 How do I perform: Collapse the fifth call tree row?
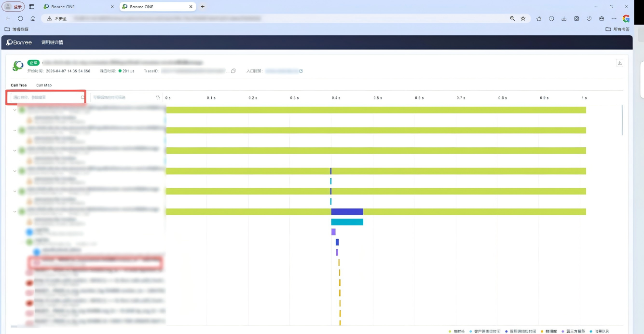(14, 191)
